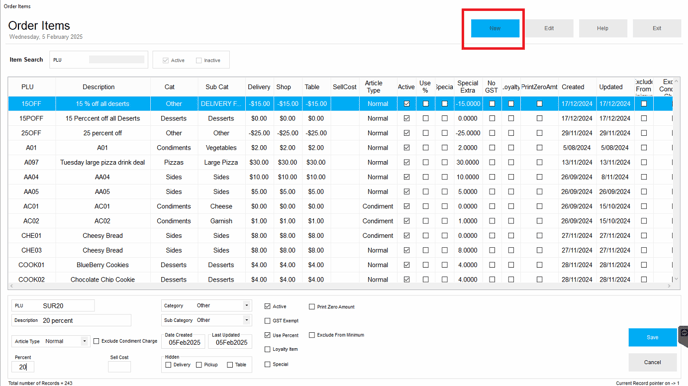Sort by PLU column header
Image resolution: width=688 pixels, height=386 pixels.
point(28,87)
